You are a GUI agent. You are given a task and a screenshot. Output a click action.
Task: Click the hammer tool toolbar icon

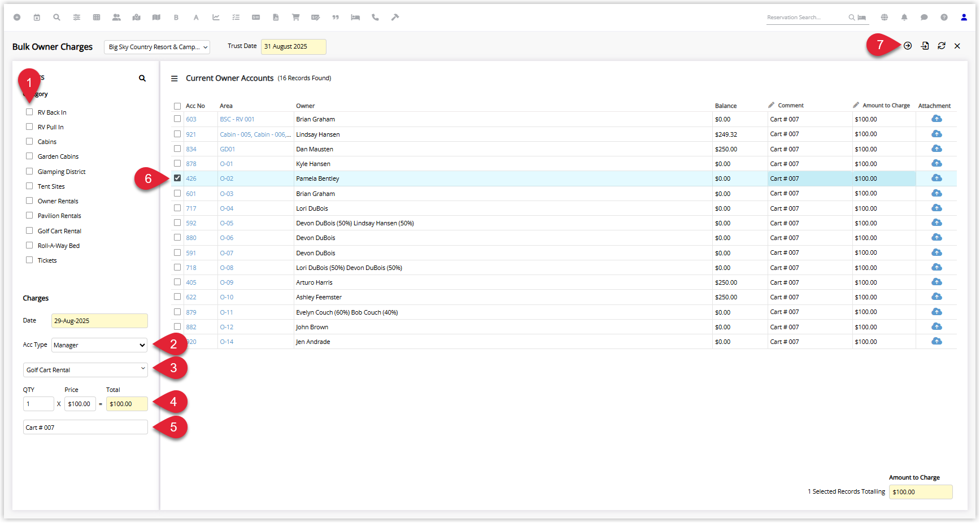(395, 18)
